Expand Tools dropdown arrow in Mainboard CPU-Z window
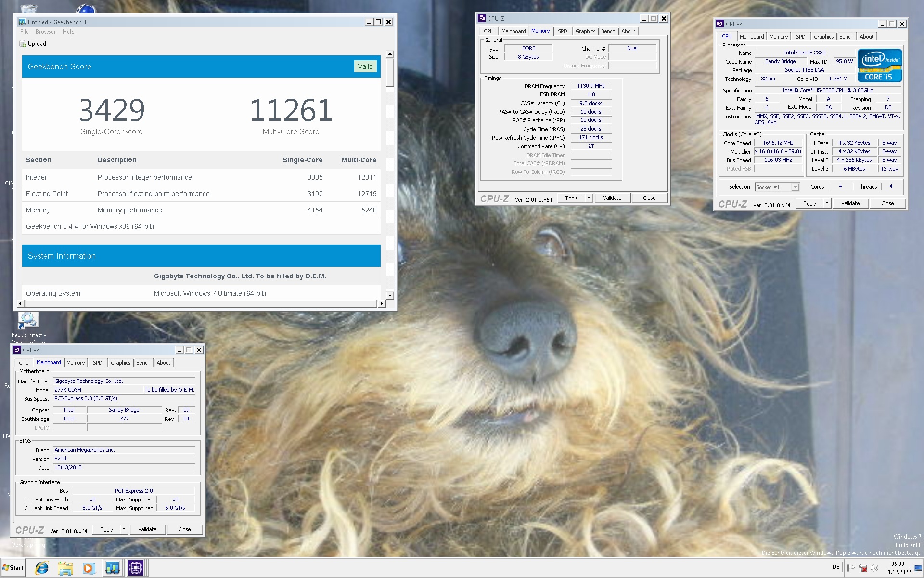This screenshot has height=578, width=924. pyautogui.click(x=124, y=529)
